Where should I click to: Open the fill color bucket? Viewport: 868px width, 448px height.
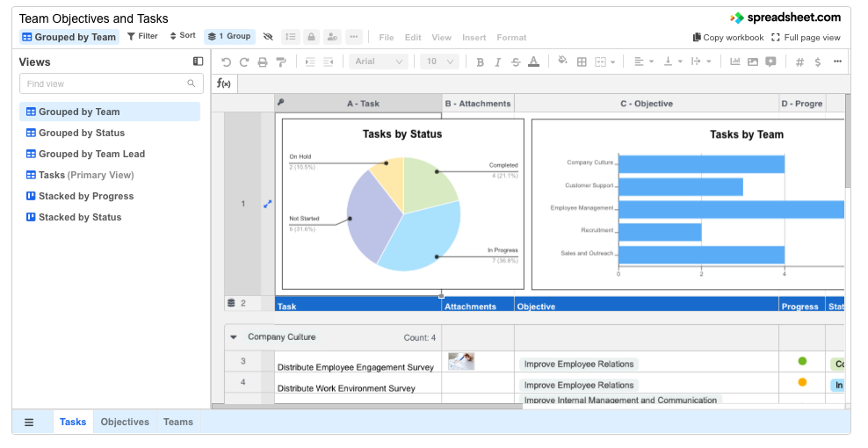(563, 61)
